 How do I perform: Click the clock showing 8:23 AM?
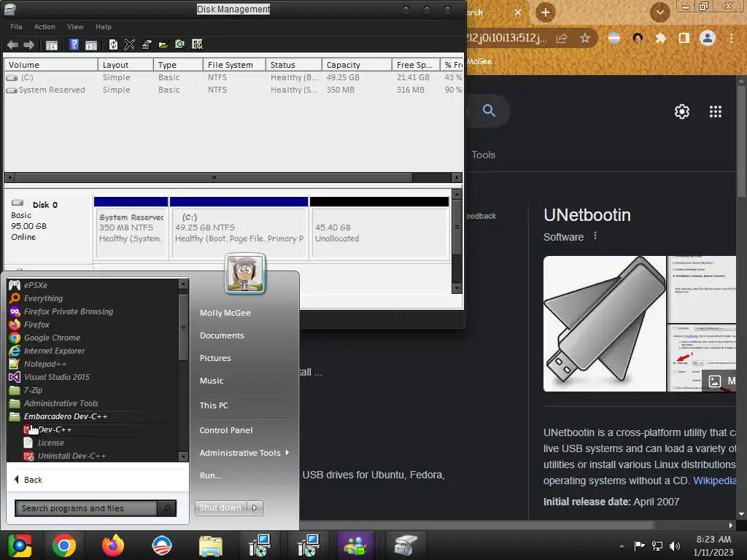(713, 540)
